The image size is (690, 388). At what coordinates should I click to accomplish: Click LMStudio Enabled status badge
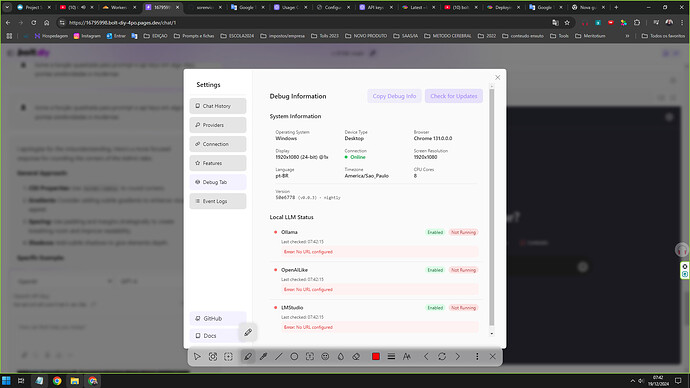pyautogui.click(x=435, y=308)
